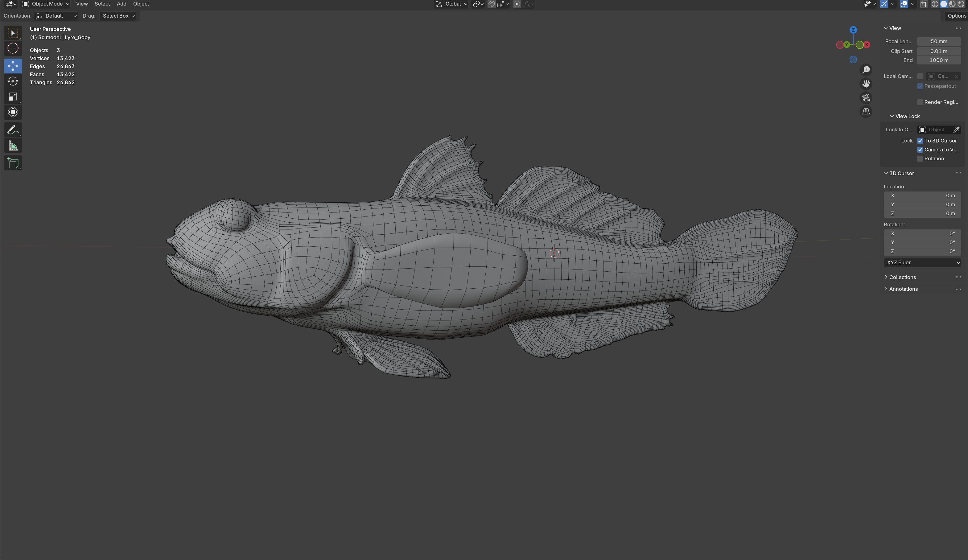This screenshot has height=560, width=968.
Task: Select the Rotate tool in the toolbar
Action: [x=13, y=81]
